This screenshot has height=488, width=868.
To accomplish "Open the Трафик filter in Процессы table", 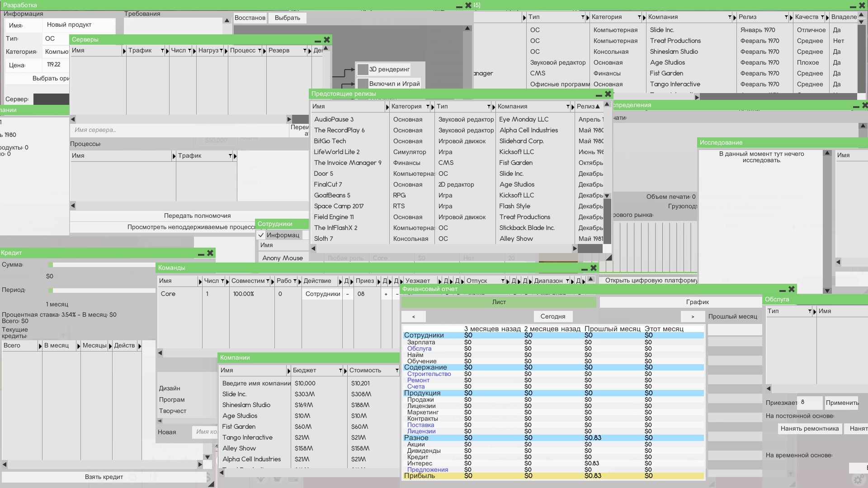I will coord(230,156).
